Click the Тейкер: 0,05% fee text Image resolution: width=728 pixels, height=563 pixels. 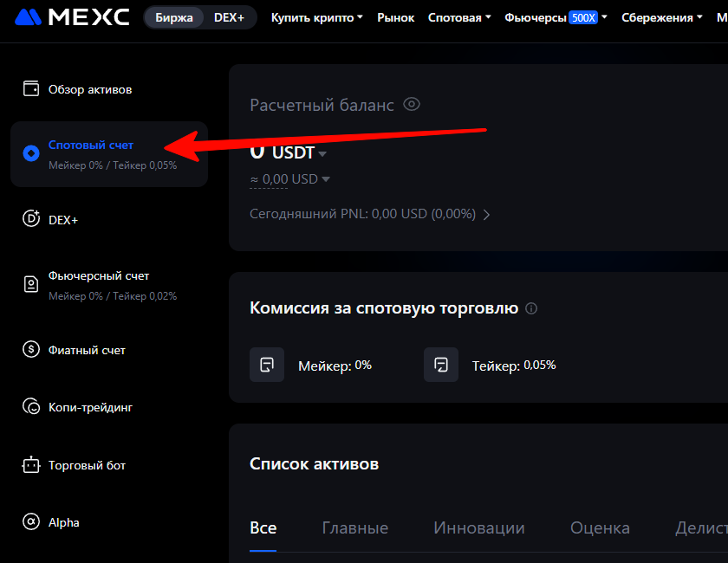[x=514, y=366]
